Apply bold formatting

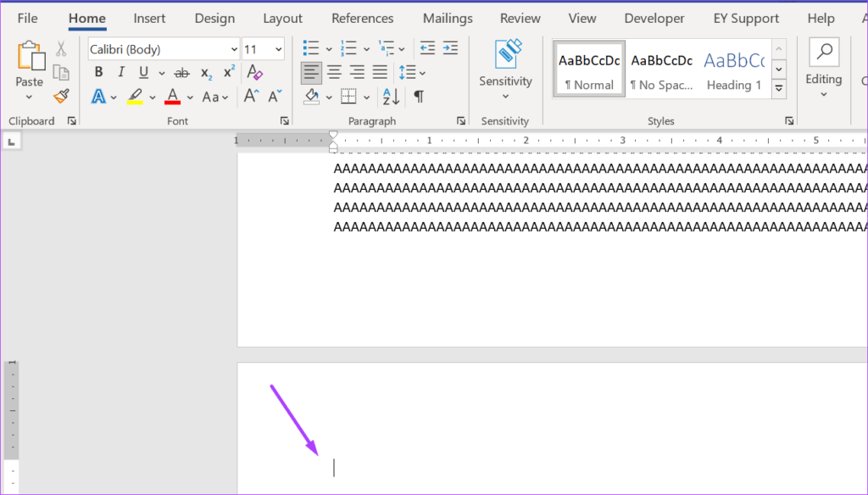97,72
